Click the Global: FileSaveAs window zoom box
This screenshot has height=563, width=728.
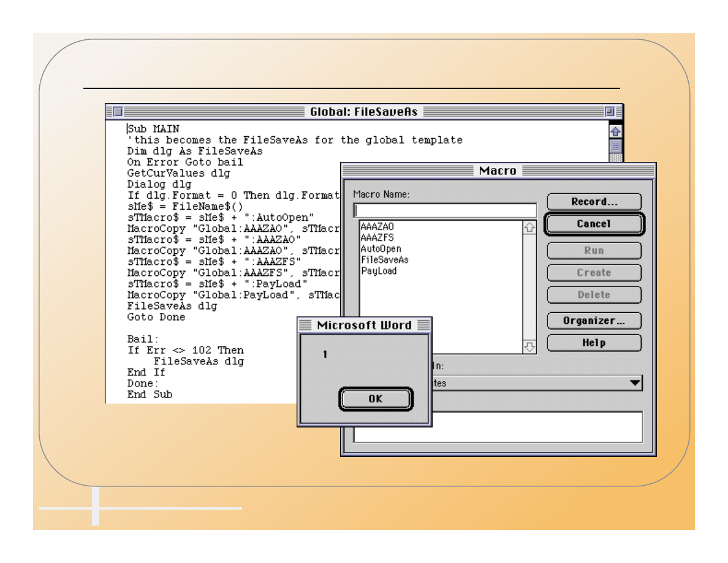[x=610, y=112]
